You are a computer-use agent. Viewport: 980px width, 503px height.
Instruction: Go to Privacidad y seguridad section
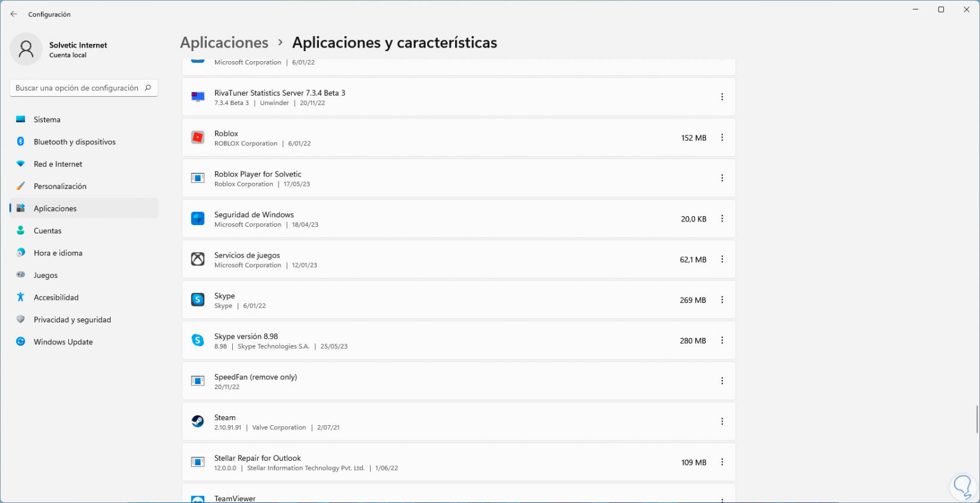pos(72,319)
